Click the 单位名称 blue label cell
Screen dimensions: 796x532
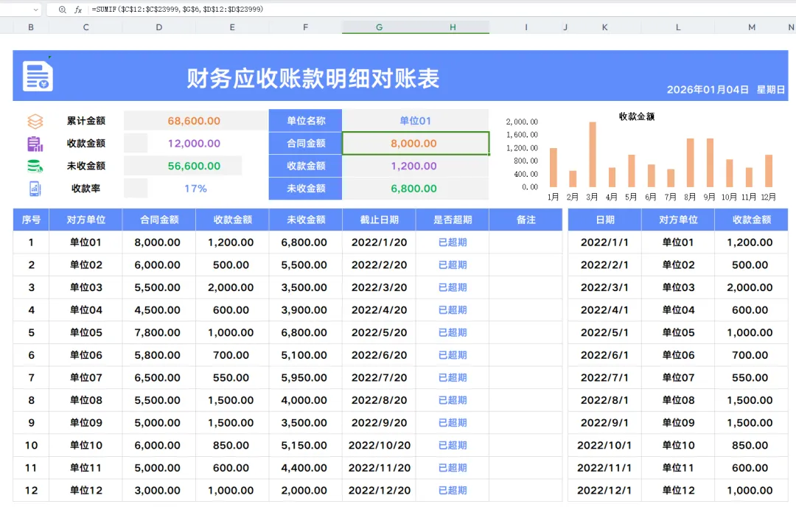[x=305, y=121]
